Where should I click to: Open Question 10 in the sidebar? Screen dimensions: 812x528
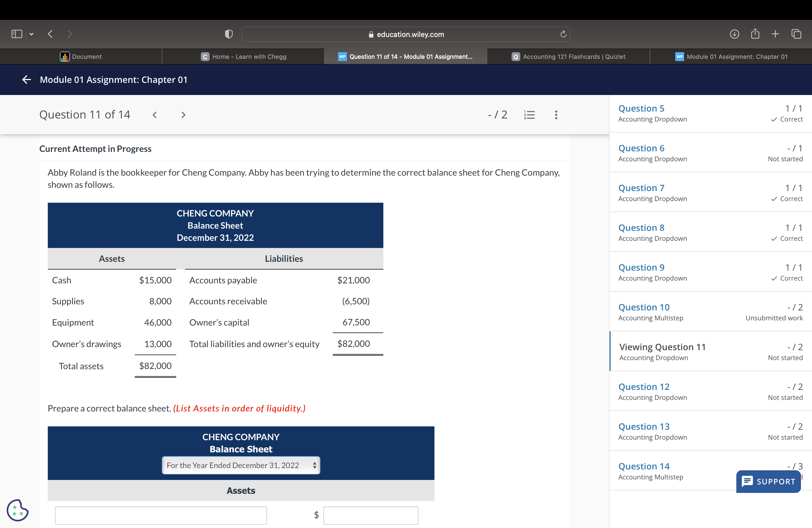(644, 307)
